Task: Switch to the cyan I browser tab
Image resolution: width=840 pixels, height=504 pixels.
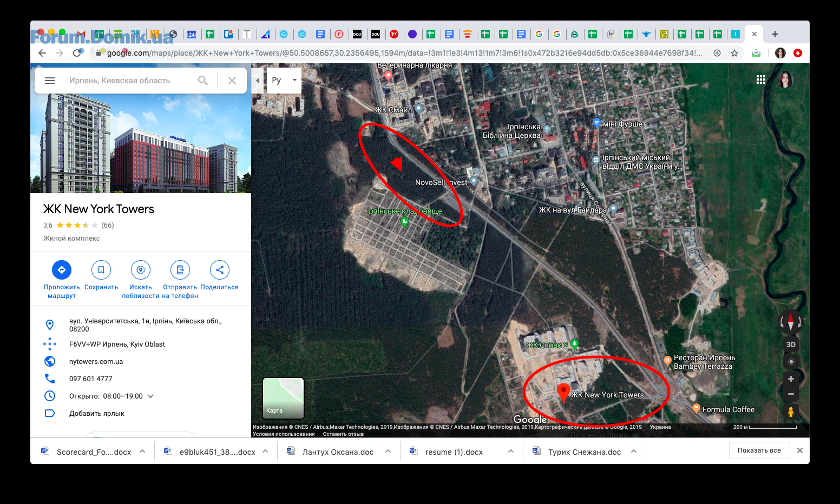Action: (x=736, y=34)
